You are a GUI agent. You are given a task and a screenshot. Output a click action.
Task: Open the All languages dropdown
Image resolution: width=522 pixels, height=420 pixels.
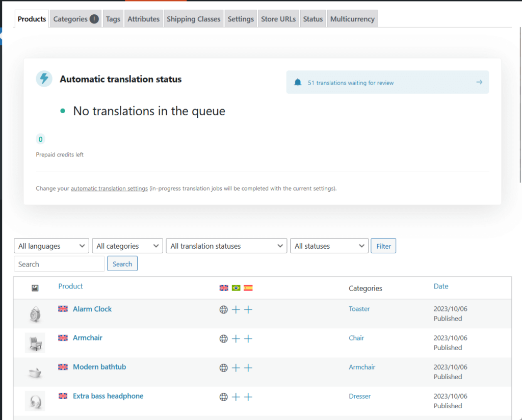[x=51, y=246]
